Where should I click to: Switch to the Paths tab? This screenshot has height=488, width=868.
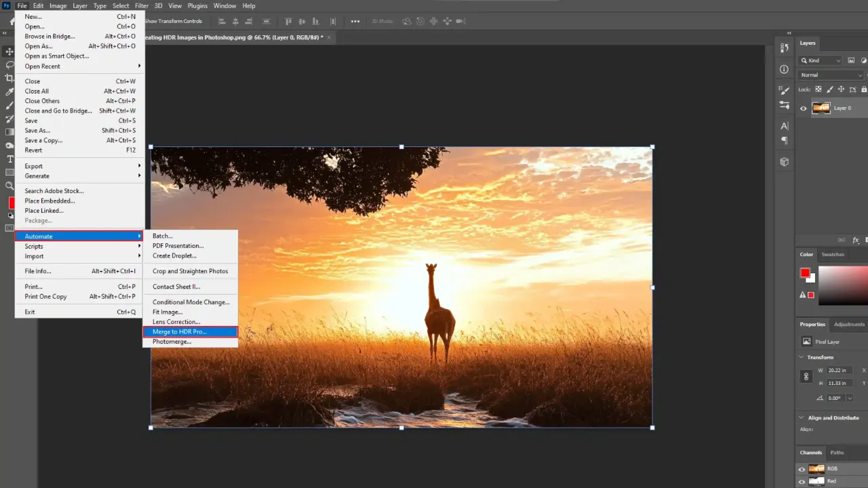837,452
